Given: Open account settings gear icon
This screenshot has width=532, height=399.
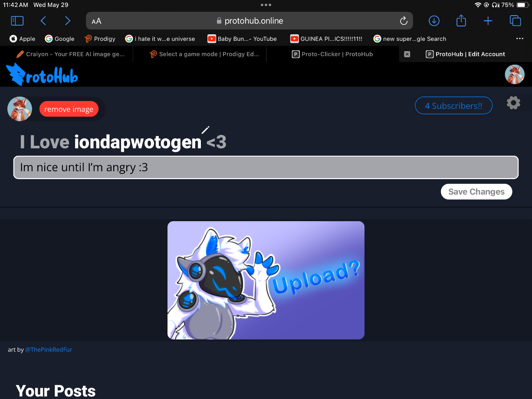Looking at the screenshot, I should pos(513,103).
